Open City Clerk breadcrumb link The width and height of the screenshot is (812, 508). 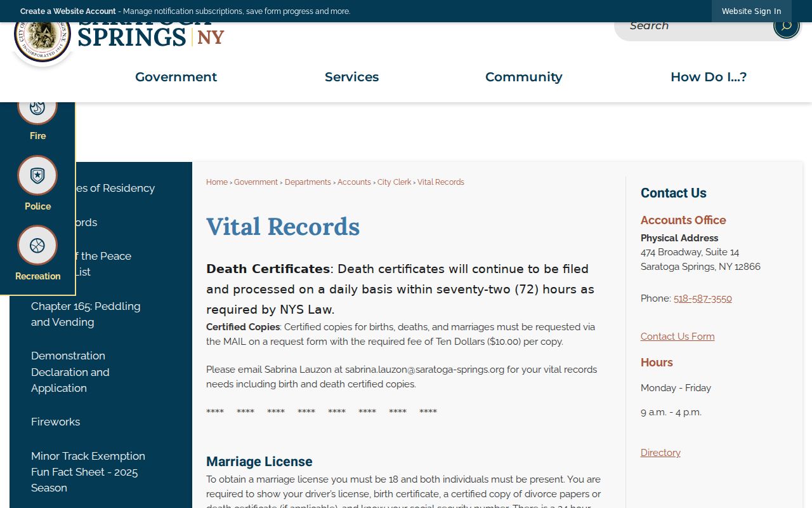[x=395, y=182]
